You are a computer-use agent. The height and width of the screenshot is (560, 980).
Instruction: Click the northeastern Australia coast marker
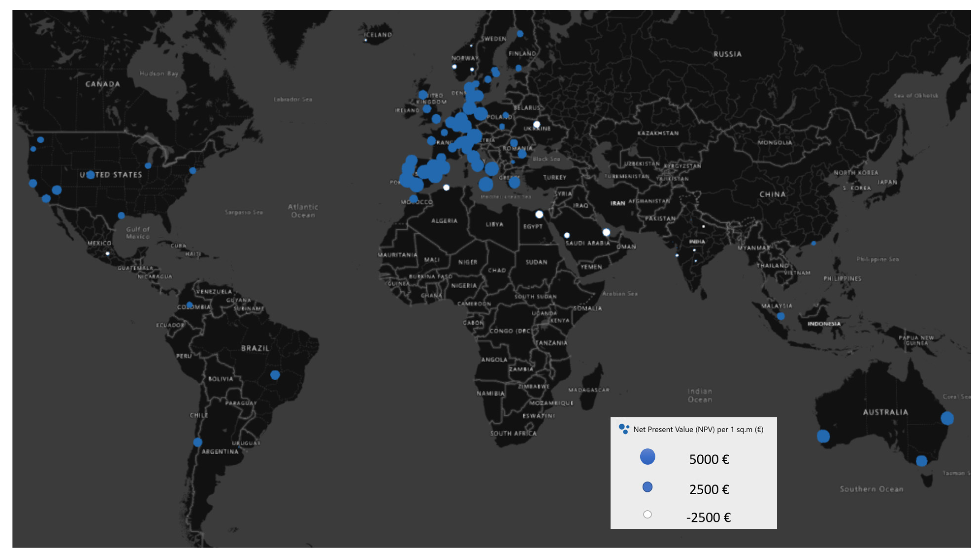[947, 418]
